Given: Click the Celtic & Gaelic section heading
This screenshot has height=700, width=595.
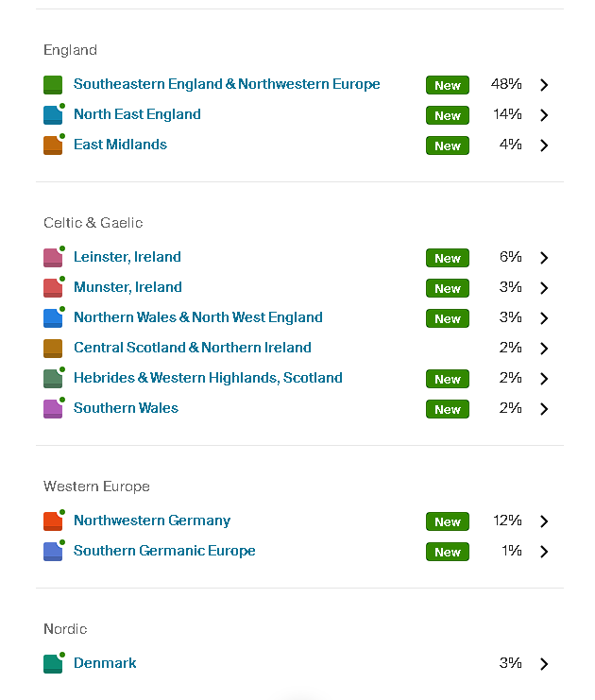Looking at the screenshot, I should pyautogui.click(x=93, y=223).
